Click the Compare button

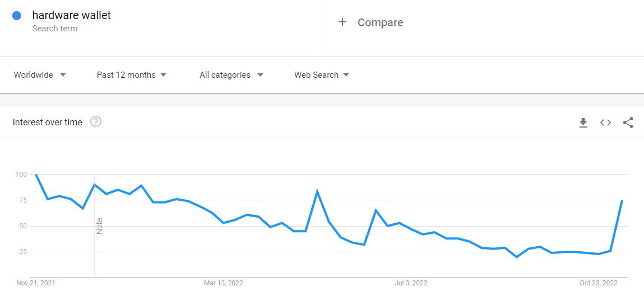pyautogui.click(x=370, y=22)
